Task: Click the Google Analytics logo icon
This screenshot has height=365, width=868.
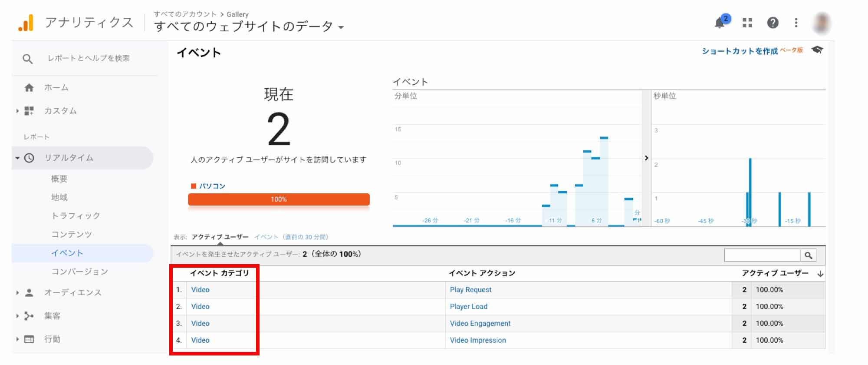Action: 26,23
